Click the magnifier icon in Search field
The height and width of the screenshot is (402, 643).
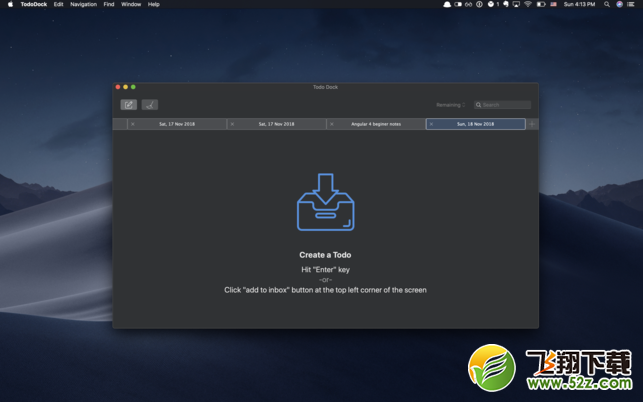tap(478, 105)
